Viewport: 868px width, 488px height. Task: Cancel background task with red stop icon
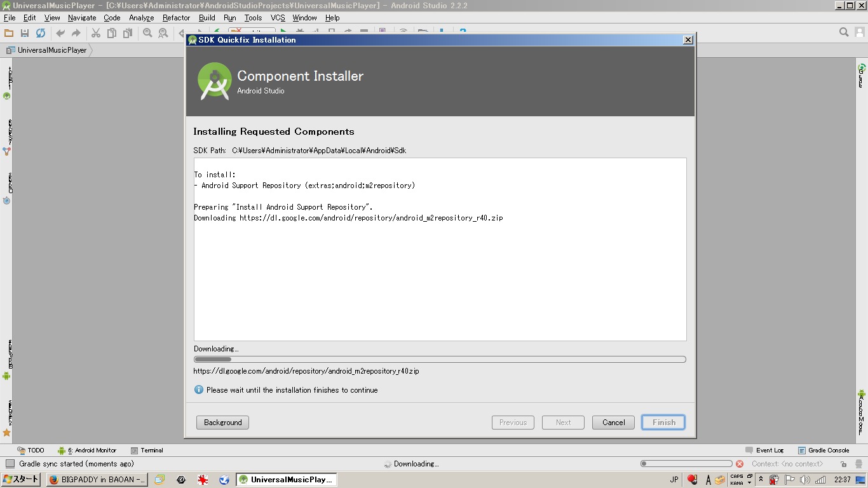point(740,464)
